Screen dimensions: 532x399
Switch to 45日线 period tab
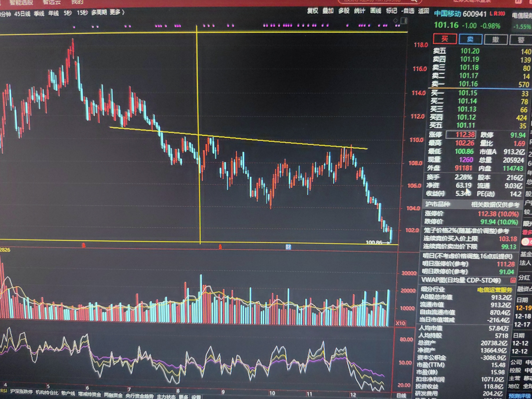point(22,14)
